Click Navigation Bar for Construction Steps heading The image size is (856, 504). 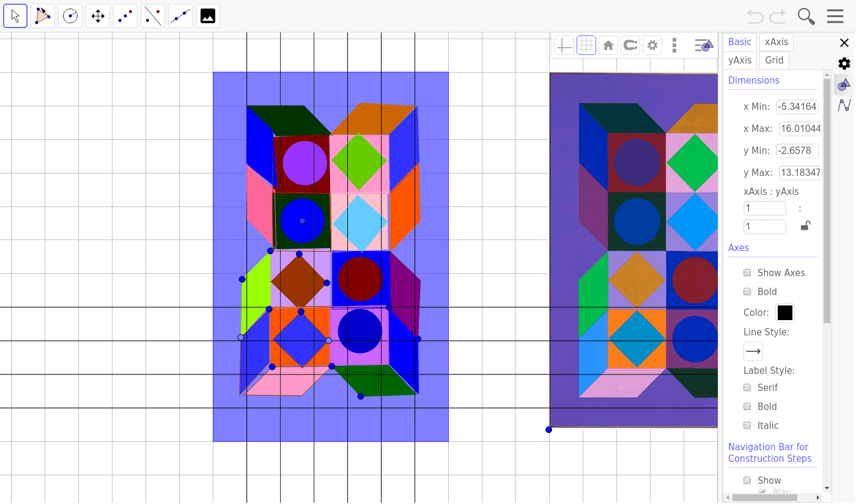[x=770, y=453]
